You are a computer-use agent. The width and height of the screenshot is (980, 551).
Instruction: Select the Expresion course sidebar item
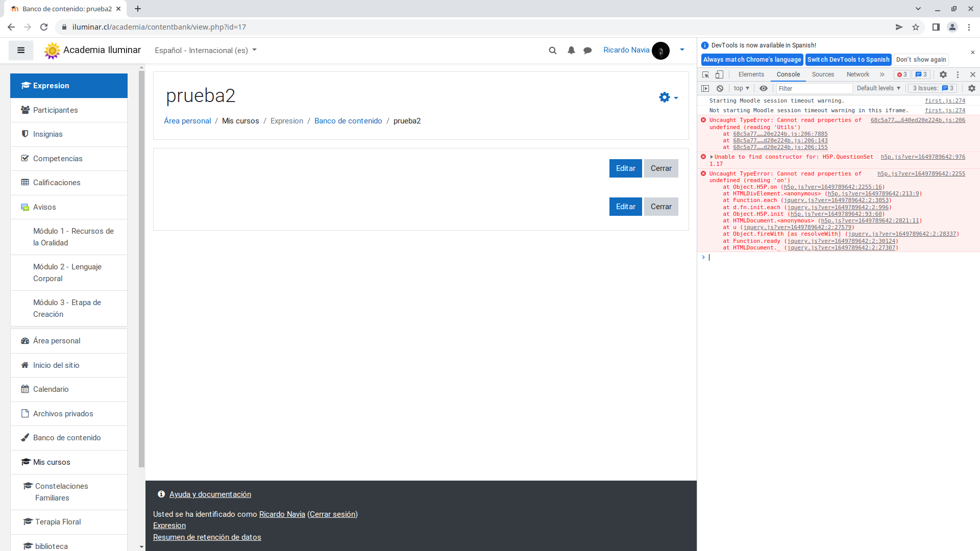pos(69,86)
